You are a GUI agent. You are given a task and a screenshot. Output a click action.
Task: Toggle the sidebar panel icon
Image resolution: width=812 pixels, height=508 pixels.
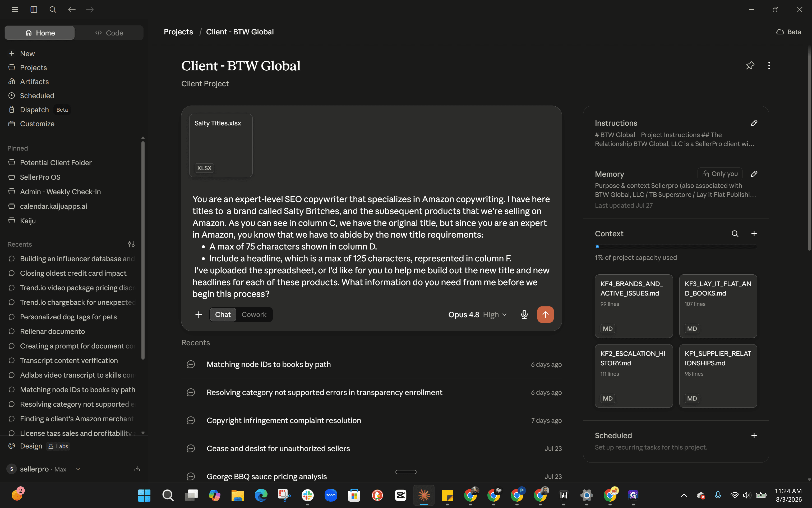pos(34,10)
